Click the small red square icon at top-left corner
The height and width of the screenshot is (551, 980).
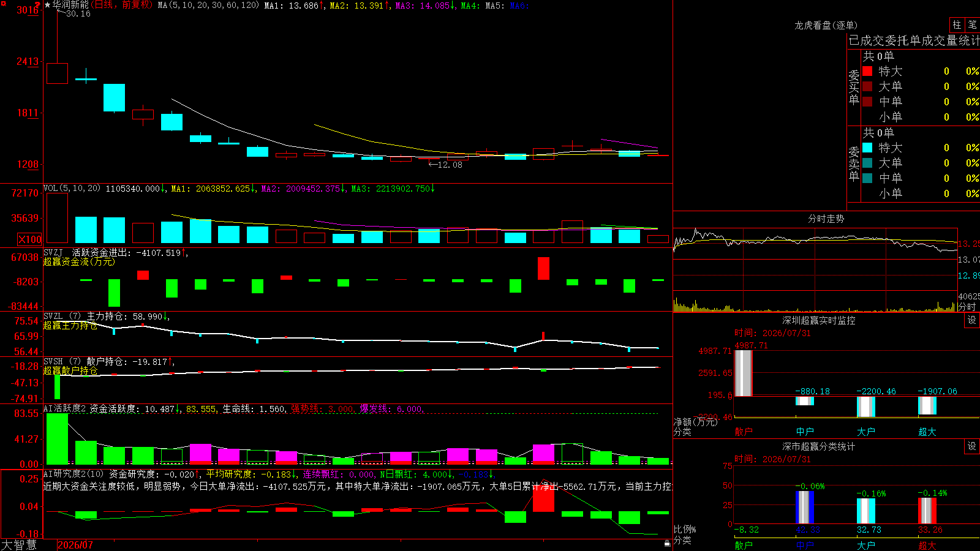[3, 4]
